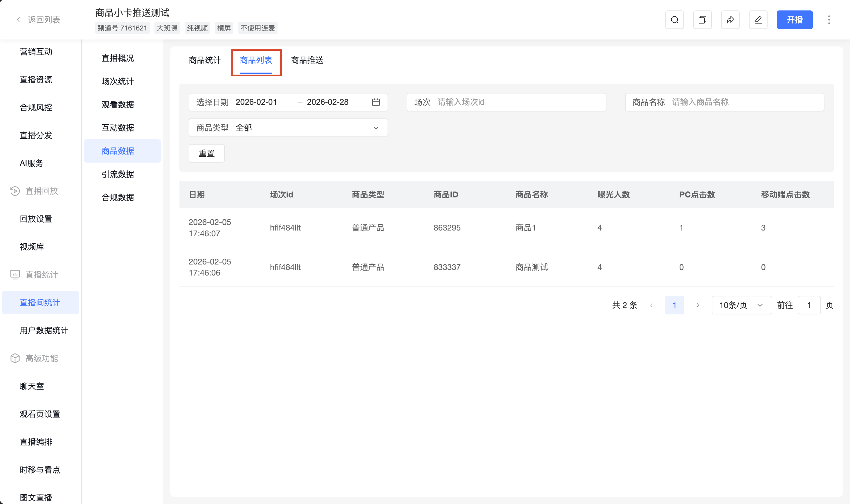Click the 移动端点击数 column header

coord(785,194)
